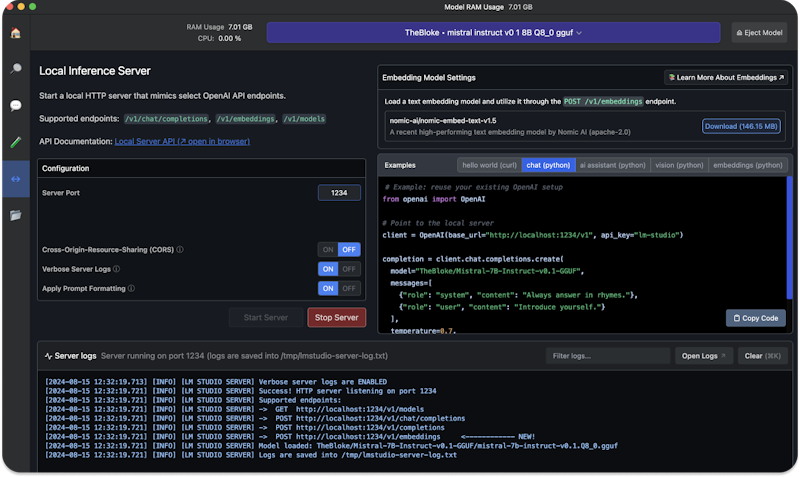The width and height of the screenshot is (800, 477).
Task: Click the Filter logs search field
Action: click(x=607, y=356)
